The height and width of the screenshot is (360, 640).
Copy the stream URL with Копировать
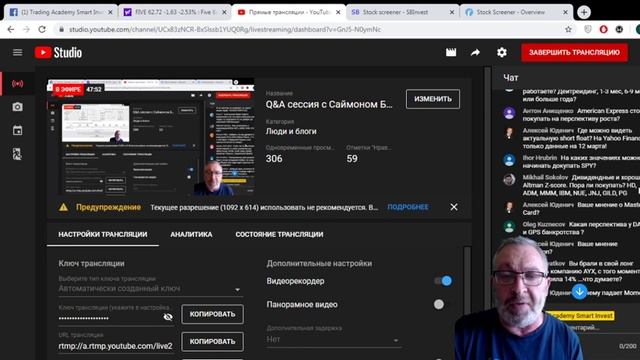pyautogui.click(x=212, y=341)
